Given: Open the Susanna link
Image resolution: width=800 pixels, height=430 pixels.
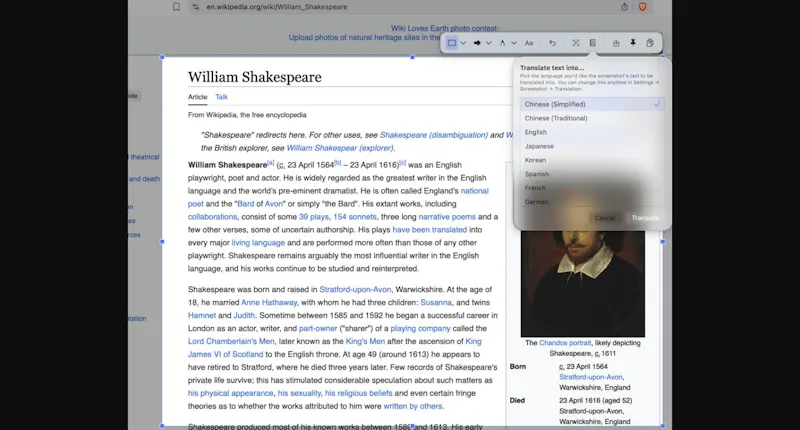Looking at the screenshot, I should point(436,302).
